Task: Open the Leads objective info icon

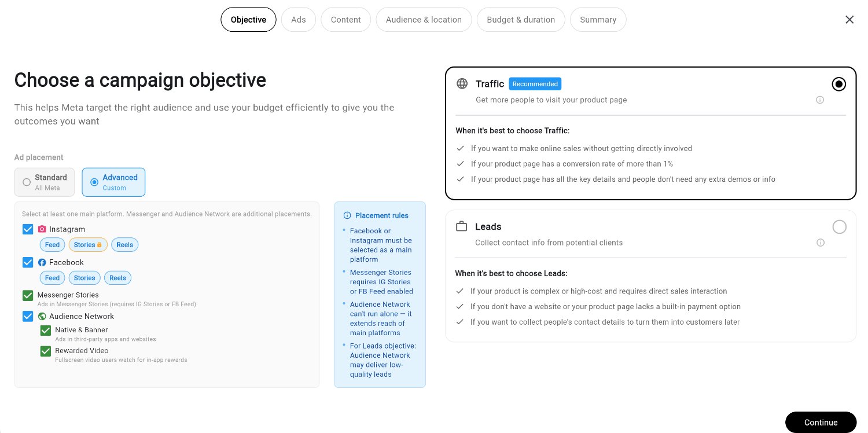Action: click(820, 243)
